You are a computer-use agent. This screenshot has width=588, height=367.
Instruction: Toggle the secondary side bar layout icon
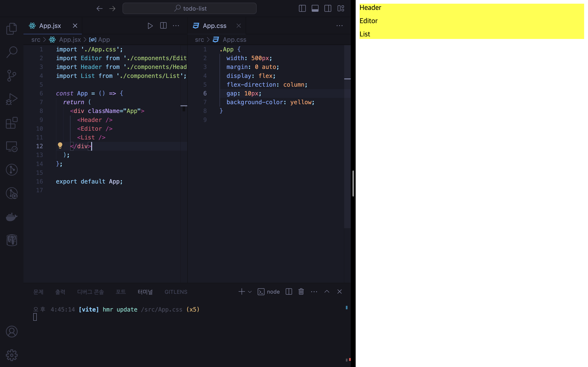tap(328, 9)
